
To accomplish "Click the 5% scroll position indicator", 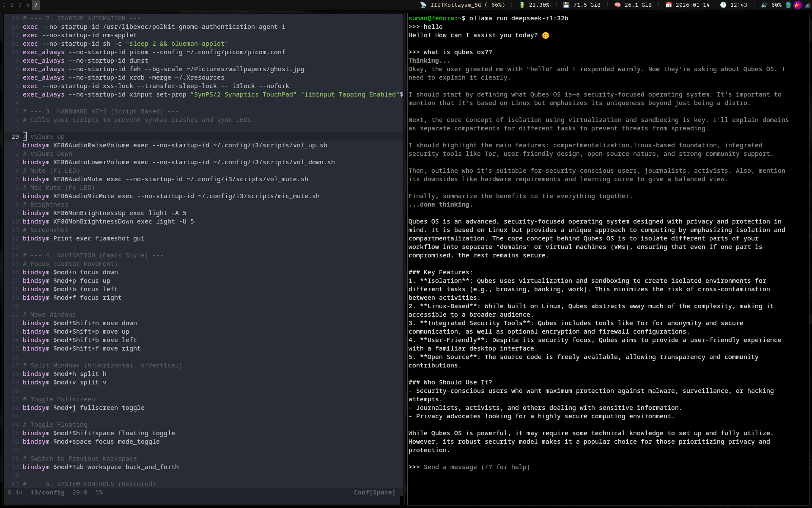I will [x=100, y=493].
